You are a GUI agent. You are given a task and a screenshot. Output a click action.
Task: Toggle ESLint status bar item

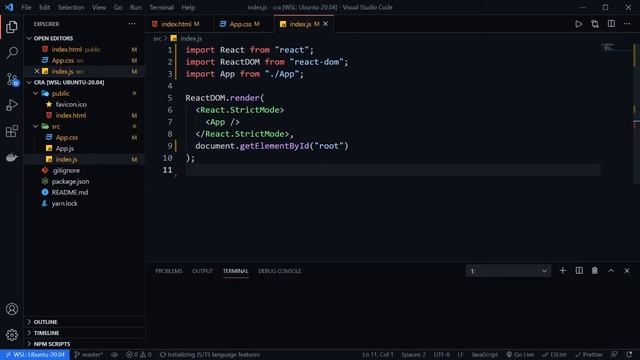[x=554, y=355]
